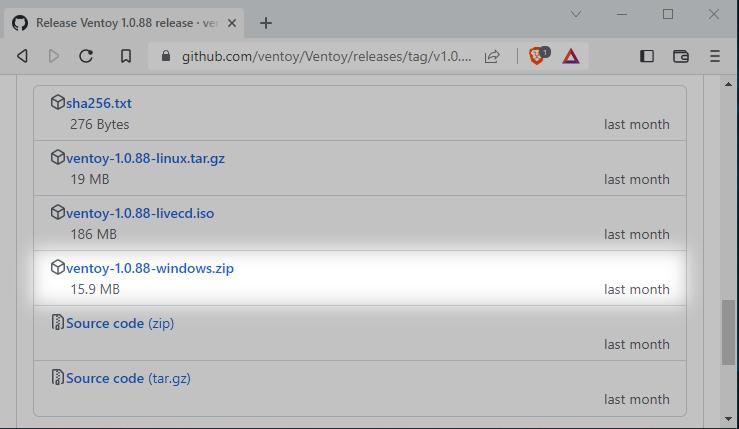
Task: Download ventoy-1.0.88-windows.zip
Action: click(x=150, y=268)
